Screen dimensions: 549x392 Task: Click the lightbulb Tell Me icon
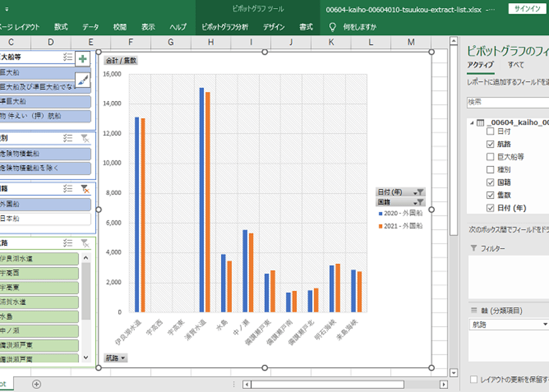coord(333,27)
